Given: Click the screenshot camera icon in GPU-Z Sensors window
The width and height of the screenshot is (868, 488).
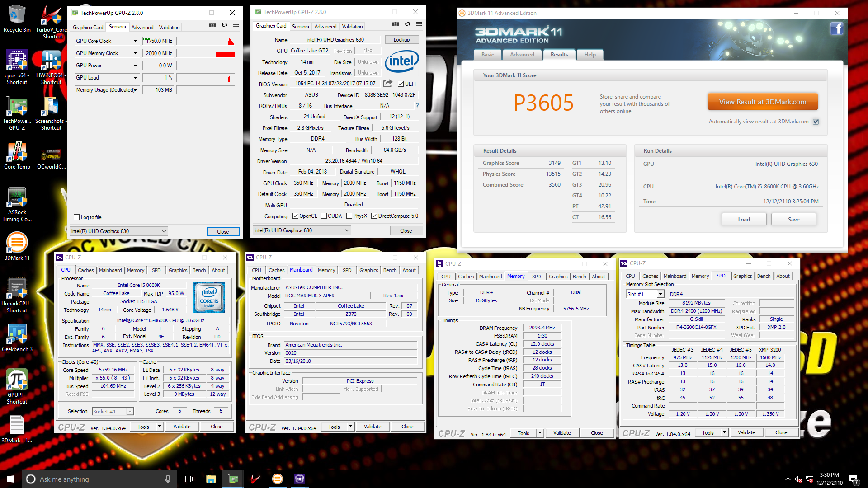Looking at the screenshot, I should click(212, 25).
